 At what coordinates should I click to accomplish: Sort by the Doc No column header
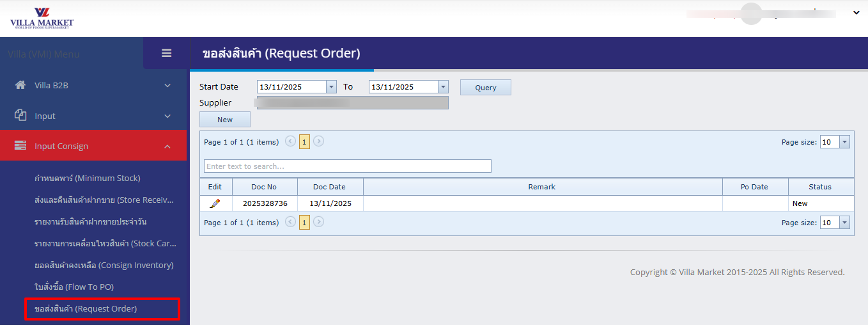coord(264,187)
